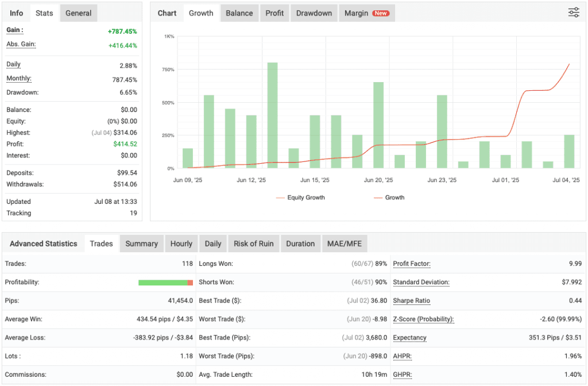Open the Z-Score (Probability) link
This screenshot has height=386, width=588.
pyautogui.click(x=423, y=319)
